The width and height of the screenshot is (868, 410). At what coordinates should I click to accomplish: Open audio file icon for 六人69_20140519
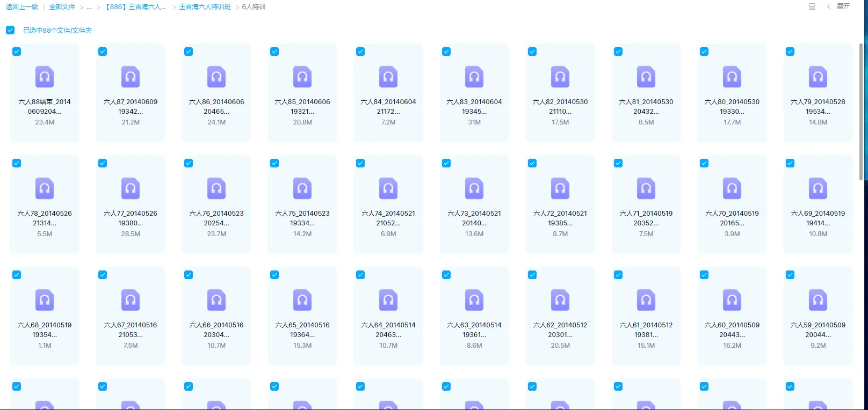click(x=818, y=188)
